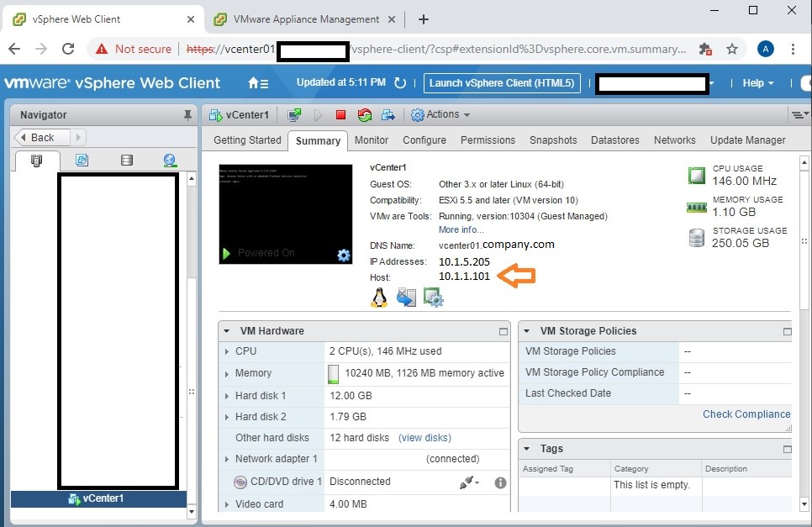The image size is (812, 527).
Task: Reload the browser page
Action: [68, 49]
